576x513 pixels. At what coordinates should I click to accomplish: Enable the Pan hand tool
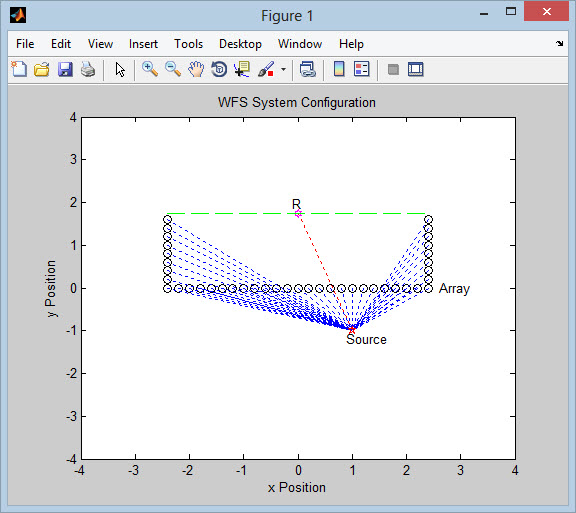point(196,69)
